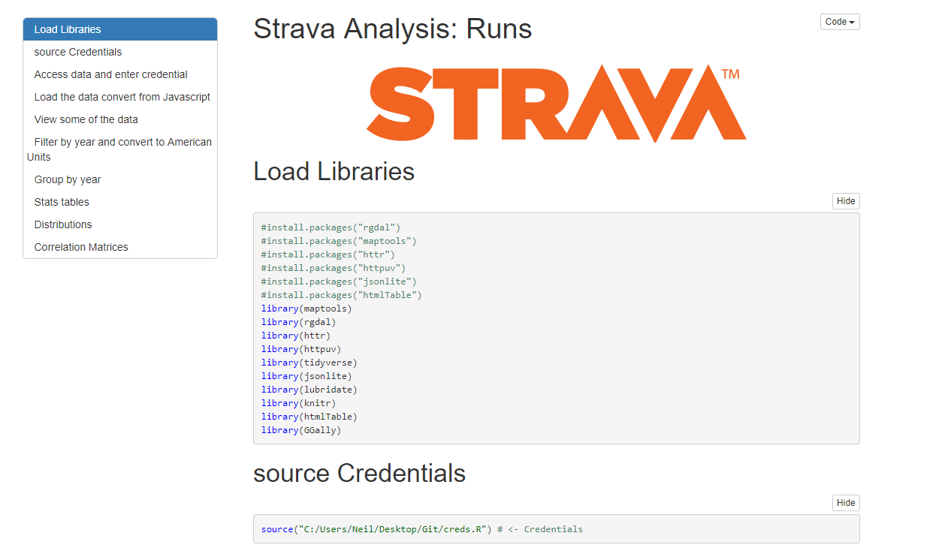Click the #install.packages("jsonlite") line
The height and width of the screenshot is (560, 945).
[x=339, y=282]
